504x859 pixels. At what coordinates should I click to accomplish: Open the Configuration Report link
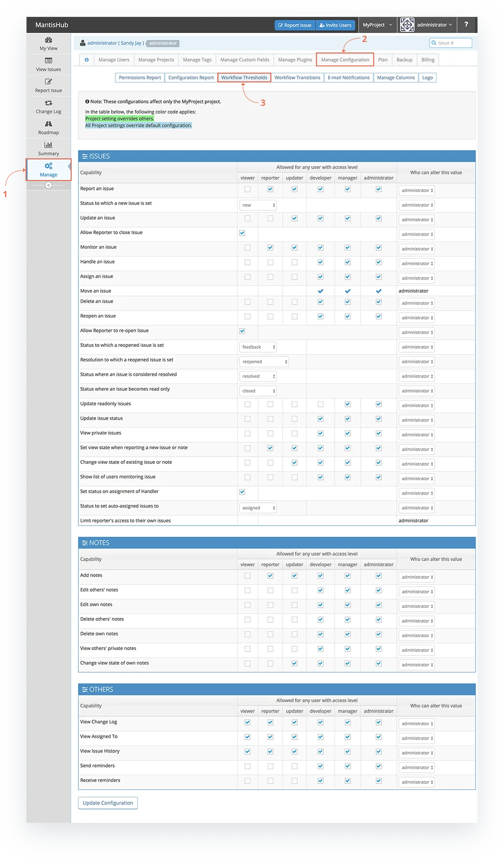[x=191, y=77]
